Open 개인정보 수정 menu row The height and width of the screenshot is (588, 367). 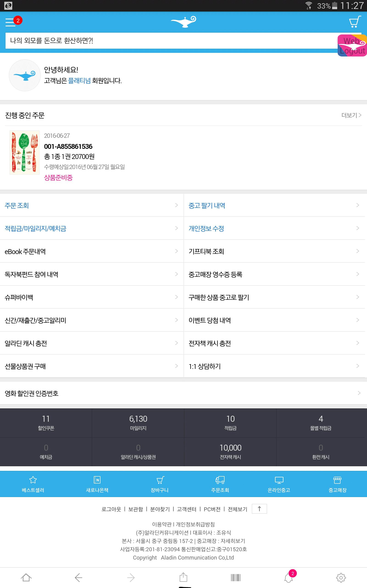[274, 228]
